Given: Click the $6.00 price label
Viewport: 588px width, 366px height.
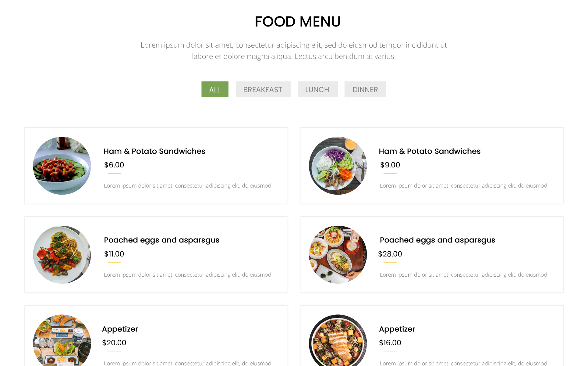Looking at the screenshot, I should pos(114,165).
